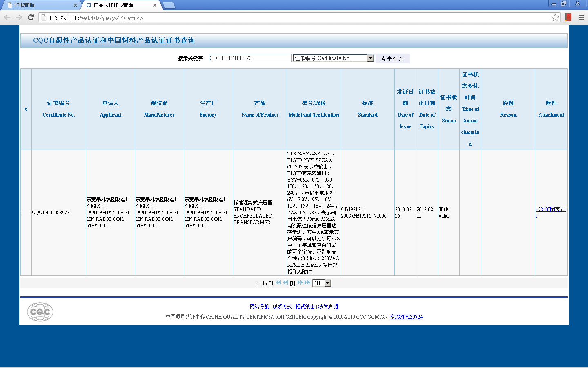This screenshot has height=368, width=588.
Task: Click the 申请人 Applicant column header
Action: tap(111, 109)
